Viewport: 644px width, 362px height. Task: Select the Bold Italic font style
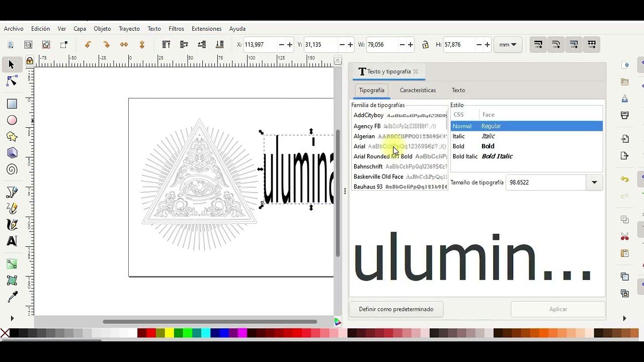click(x=526, y=156)
